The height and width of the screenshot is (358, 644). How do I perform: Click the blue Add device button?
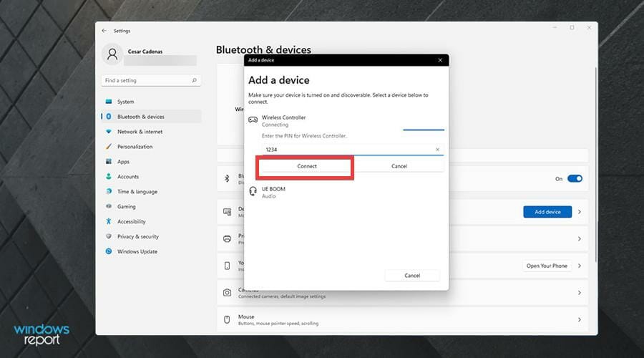[x=547, y=212]
